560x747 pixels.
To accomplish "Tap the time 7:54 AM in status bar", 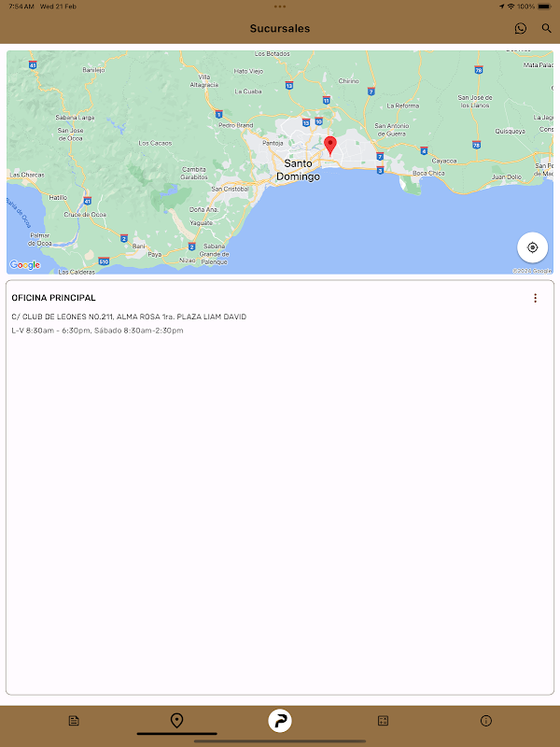I will (21, 7).
